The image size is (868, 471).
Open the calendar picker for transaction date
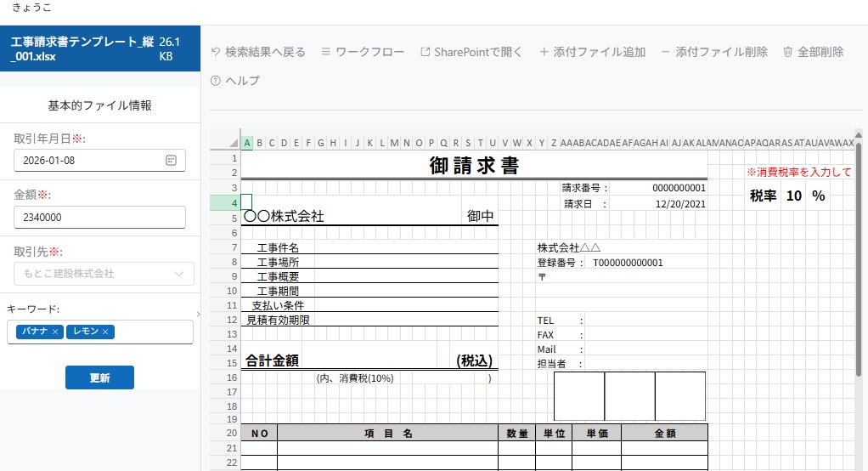click(171, 160)
